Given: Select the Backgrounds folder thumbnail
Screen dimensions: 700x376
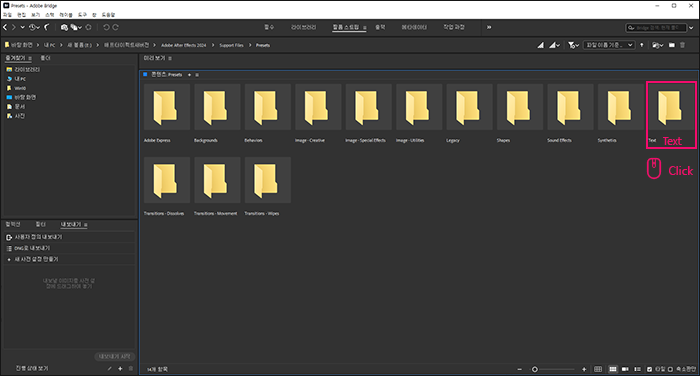Looking at the screenshot, I should pos(217,107).
